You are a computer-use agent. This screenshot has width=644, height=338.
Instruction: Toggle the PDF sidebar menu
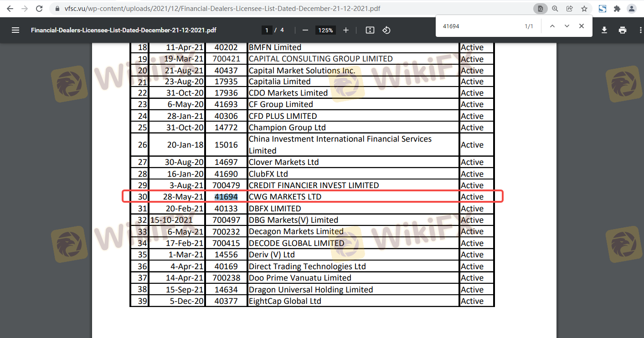click(15, 30)
